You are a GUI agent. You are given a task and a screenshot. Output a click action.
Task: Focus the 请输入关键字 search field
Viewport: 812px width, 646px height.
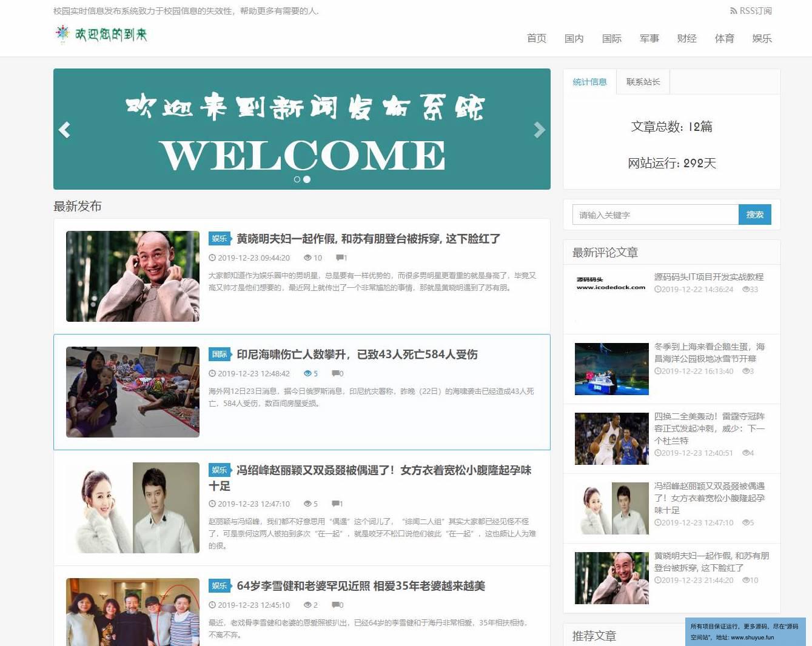coord(656,215)
